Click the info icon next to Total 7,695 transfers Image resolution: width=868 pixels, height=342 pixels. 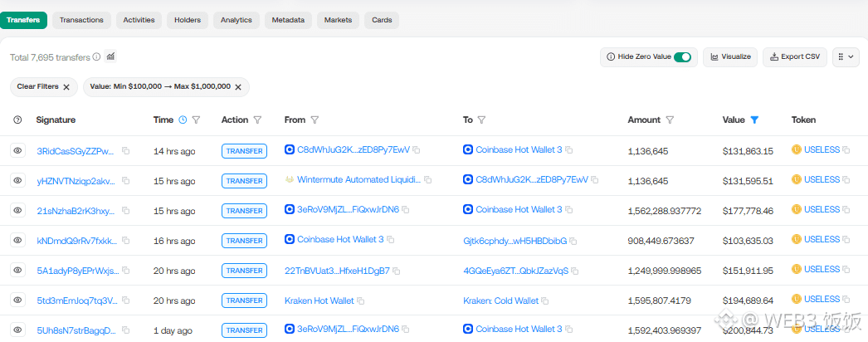97,57
